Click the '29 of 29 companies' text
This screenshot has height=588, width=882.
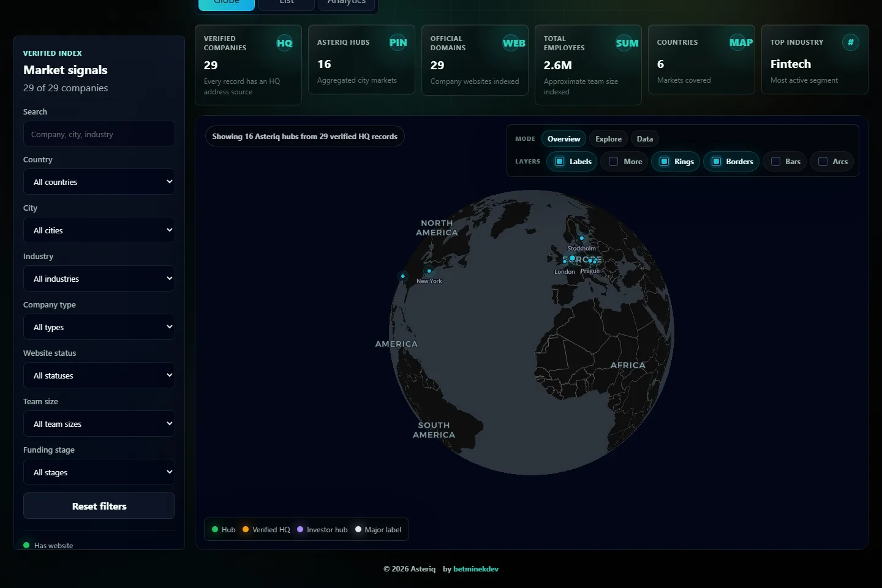66,88
